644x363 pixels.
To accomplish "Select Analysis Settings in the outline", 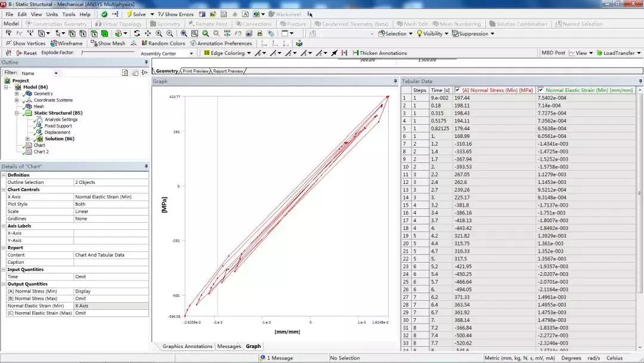I will 61,119.
